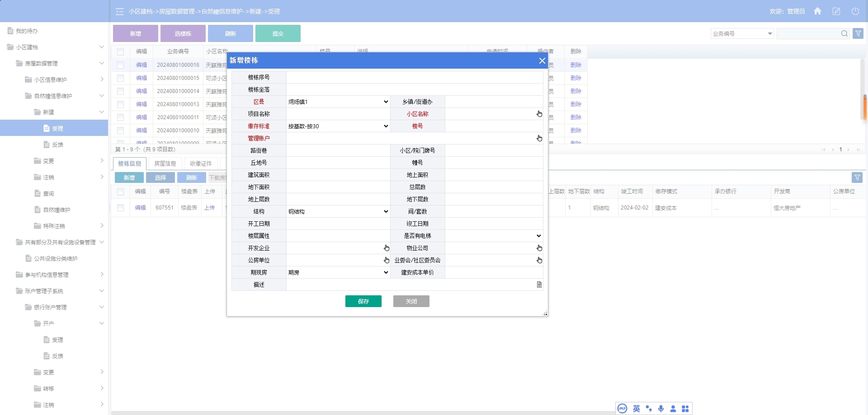Click the 楼栋序号 input field
The image size is (868, 415).
(415, 77)
